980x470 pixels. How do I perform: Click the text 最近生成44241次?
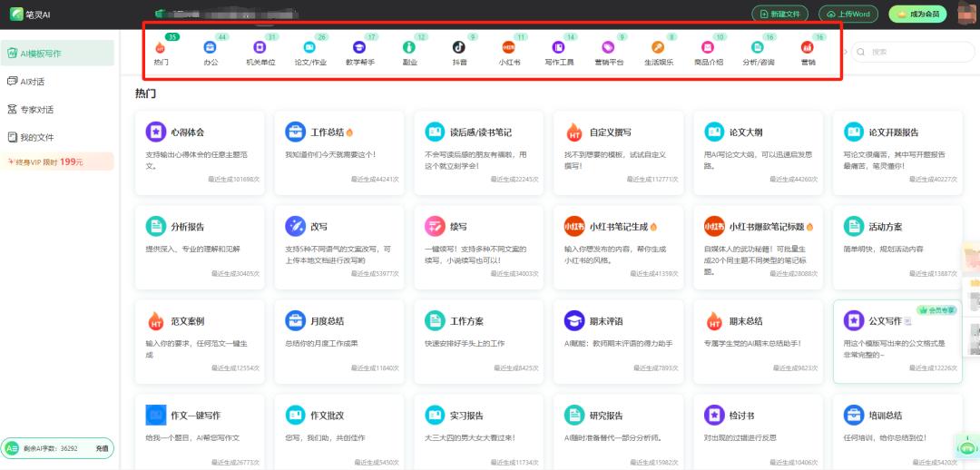tap(375, 179)
